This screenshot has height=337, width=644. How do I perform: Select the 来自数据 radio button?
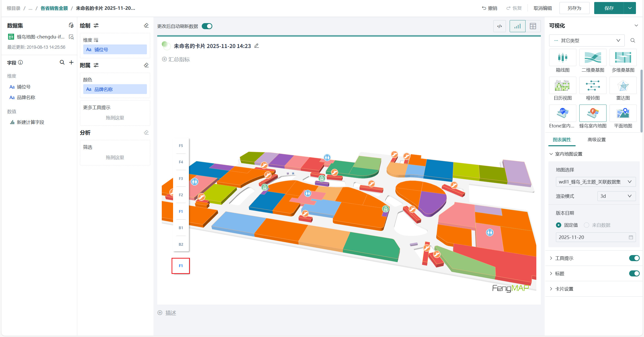click(586, 225)
